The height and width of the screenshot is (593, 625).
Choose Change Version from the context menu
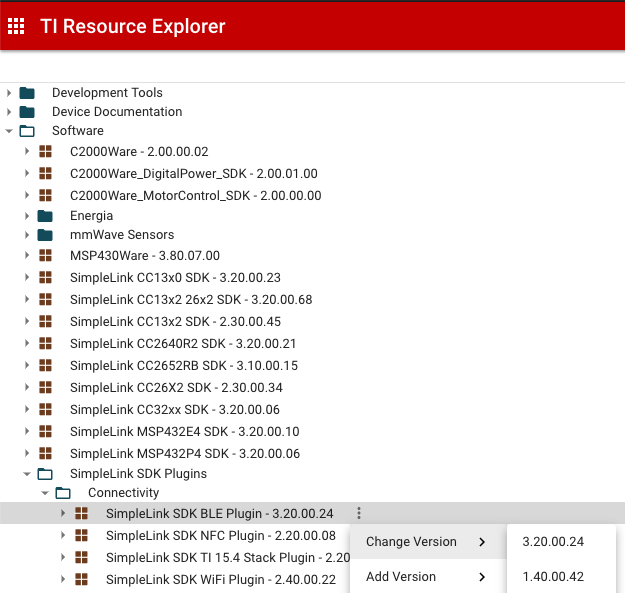(x=428, y=542)
